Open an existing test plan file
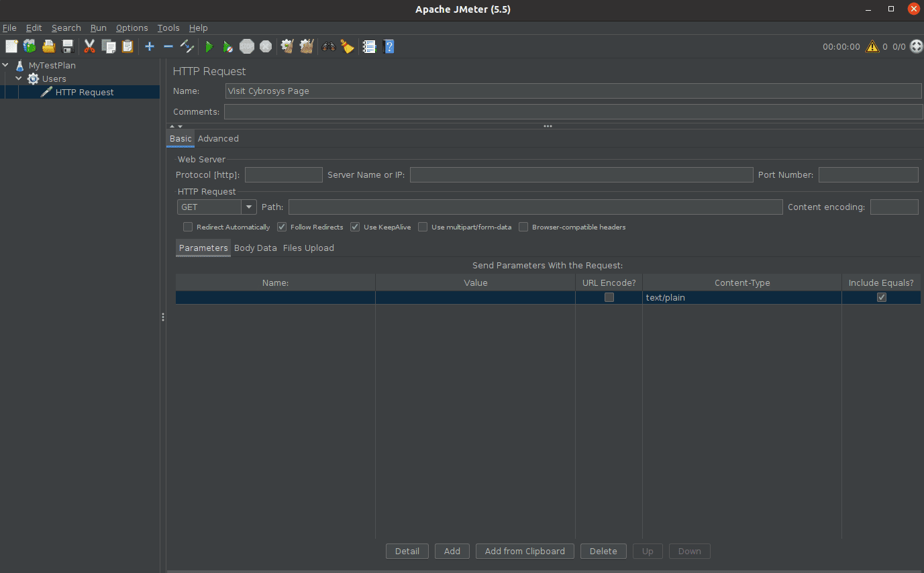Image resolution: width=924 pixels, height=573 pixels. tap(48, 46)
